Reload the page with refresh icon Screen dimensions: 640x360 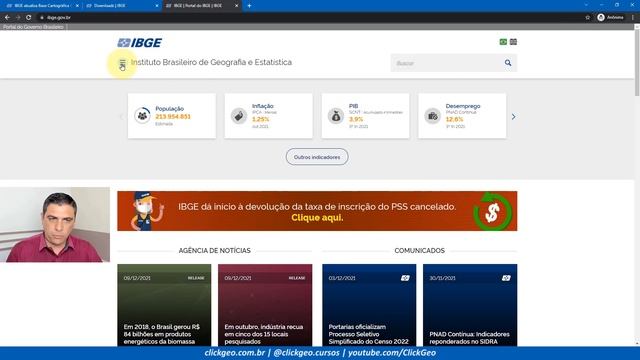pos(29,18)
